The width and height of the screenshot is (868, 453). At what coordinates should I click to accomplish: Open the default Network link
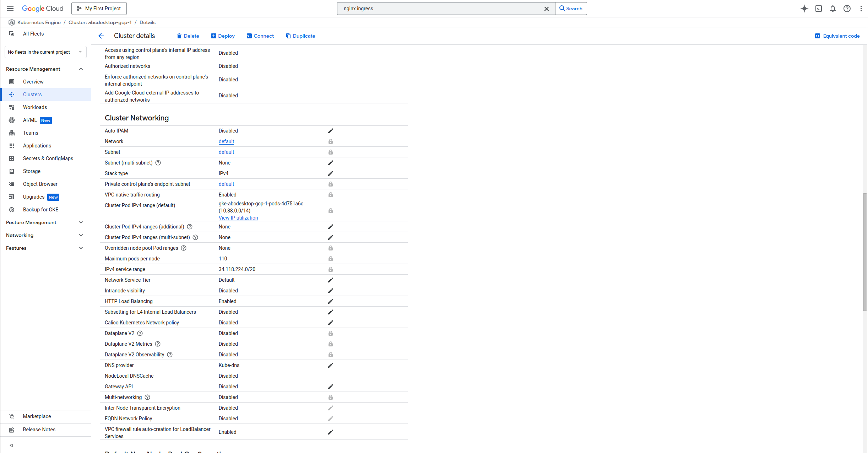(x=226, y=141)
